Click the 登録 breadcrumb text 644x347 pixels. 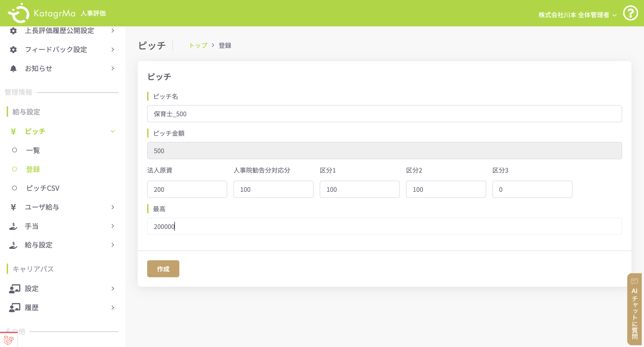(x=225, y=46)
